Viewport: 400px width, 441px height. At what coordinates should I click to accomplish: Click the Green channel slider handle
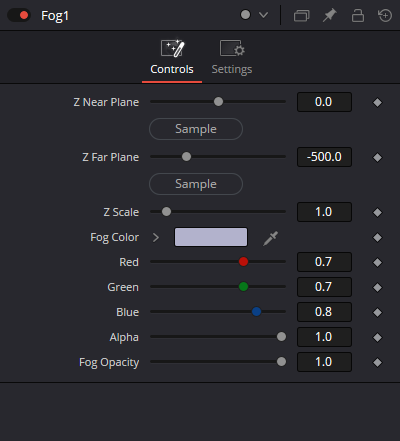[243, 287]
